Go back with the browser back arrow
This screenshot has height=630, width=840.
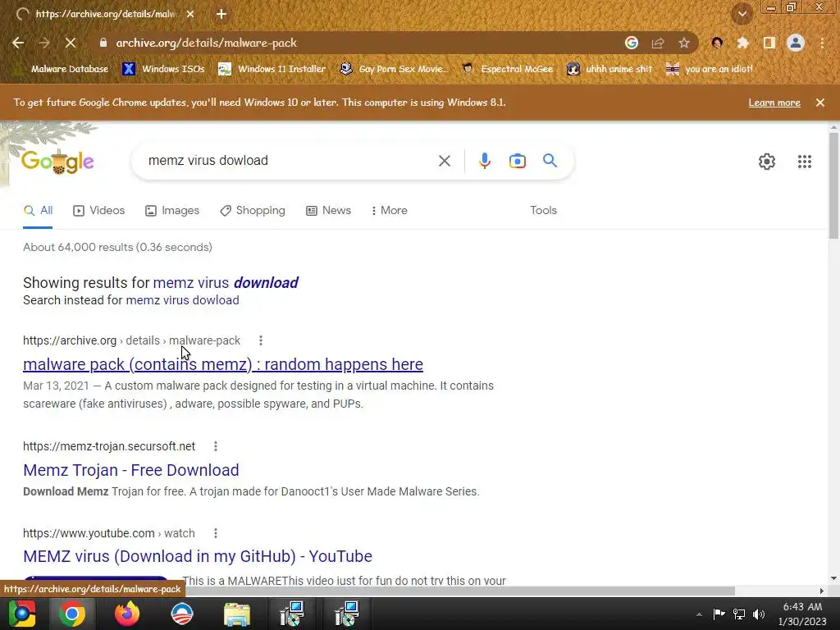tap(18, 43)
